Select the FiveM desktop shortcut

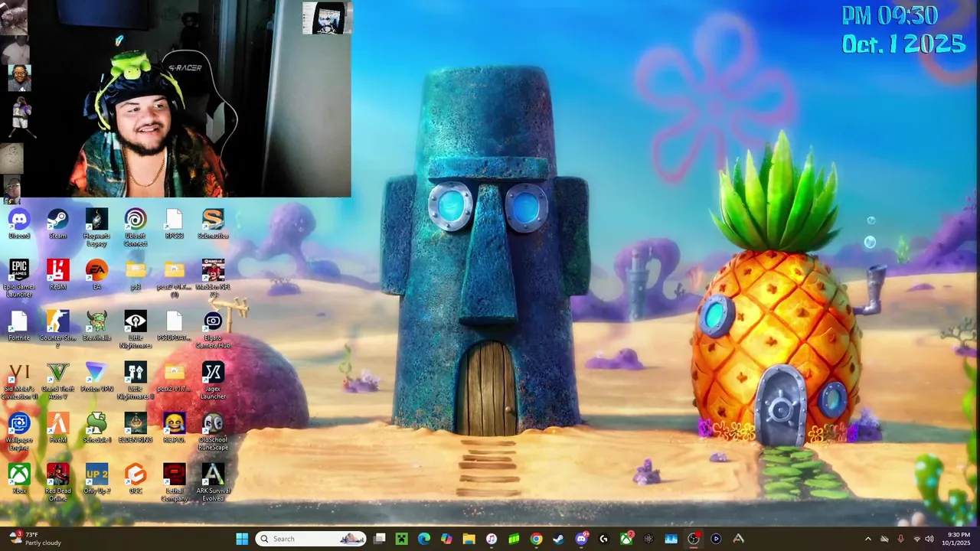click(58, 428)
